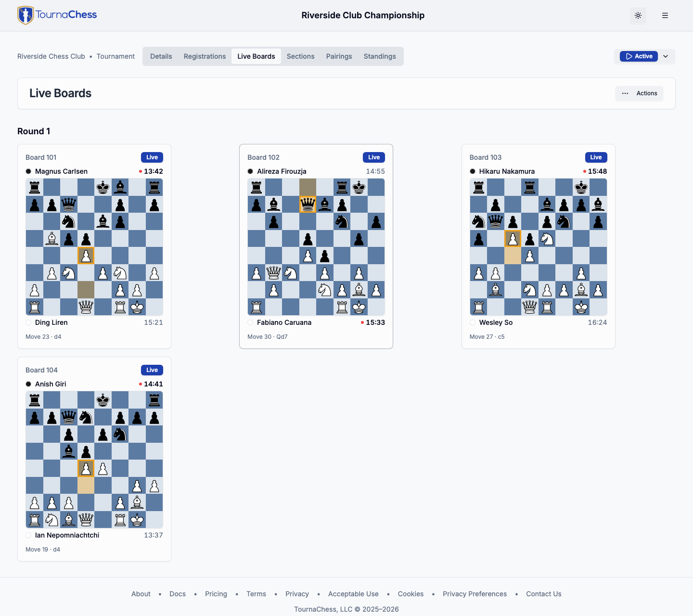Open Board 102 chess board thumbnail
The height and width of the screenshot is (616, 693).
click(x=316, y=247)
